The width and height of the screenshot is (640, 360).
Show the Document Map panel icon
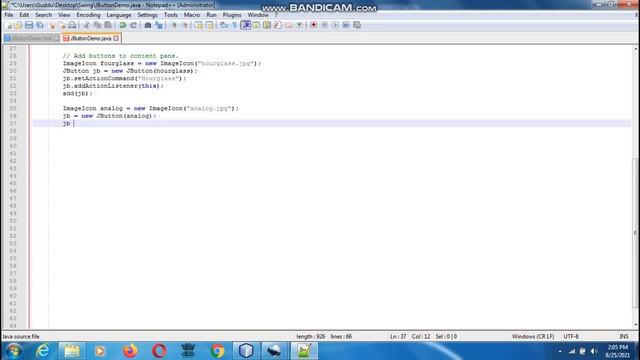267,25
